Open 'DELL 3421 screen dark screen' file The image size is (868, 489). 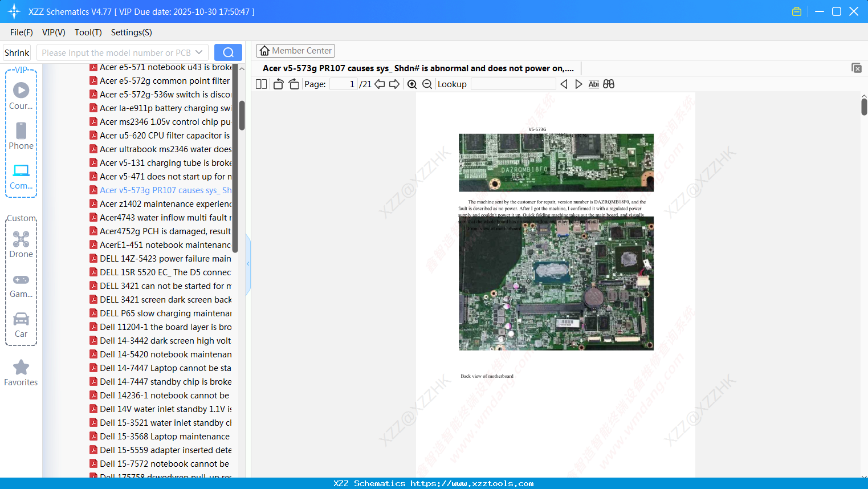[x=160, y=300]
